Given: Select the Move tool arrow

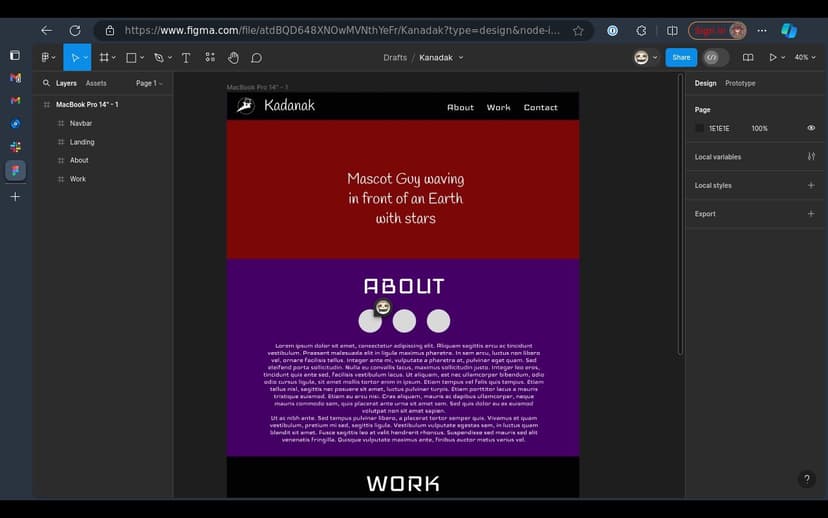Looking at the screenshot, I should pyautogui.click(x=74, y=58).
